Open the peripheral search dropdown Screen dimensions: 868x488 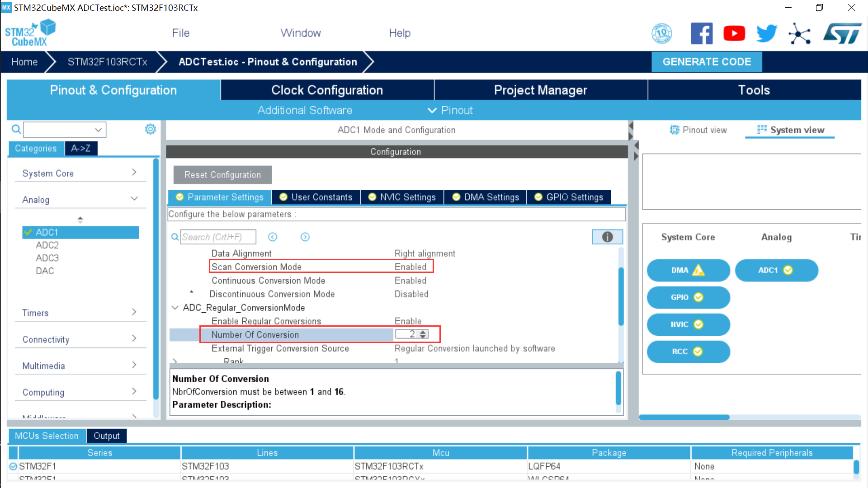click(x=98, y=130)
